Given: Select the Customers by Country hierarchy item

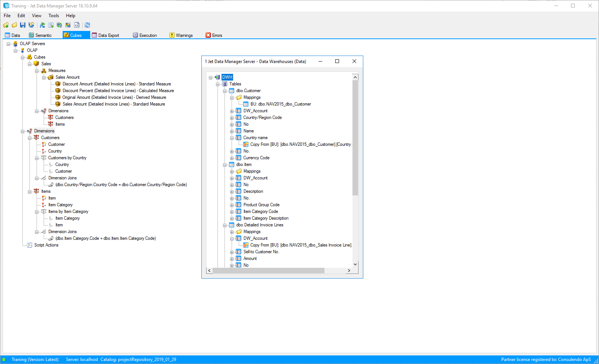Looking at the screenshot, I should [67, 158].
